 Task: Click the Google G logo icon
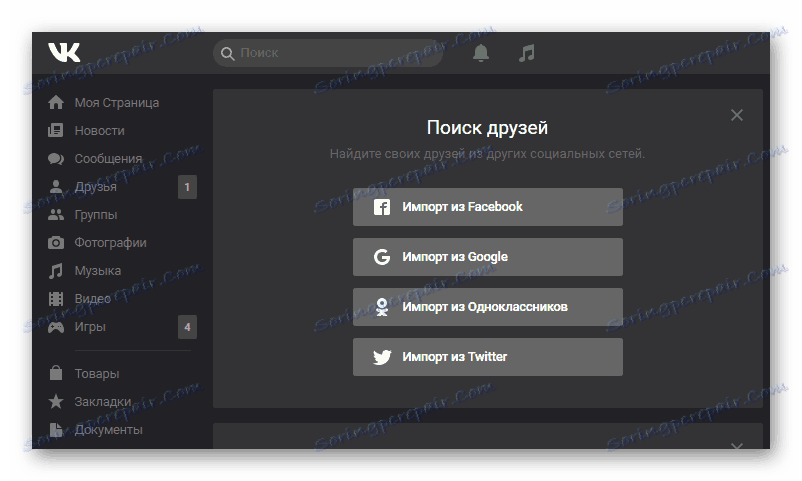[x=382, y=257]
